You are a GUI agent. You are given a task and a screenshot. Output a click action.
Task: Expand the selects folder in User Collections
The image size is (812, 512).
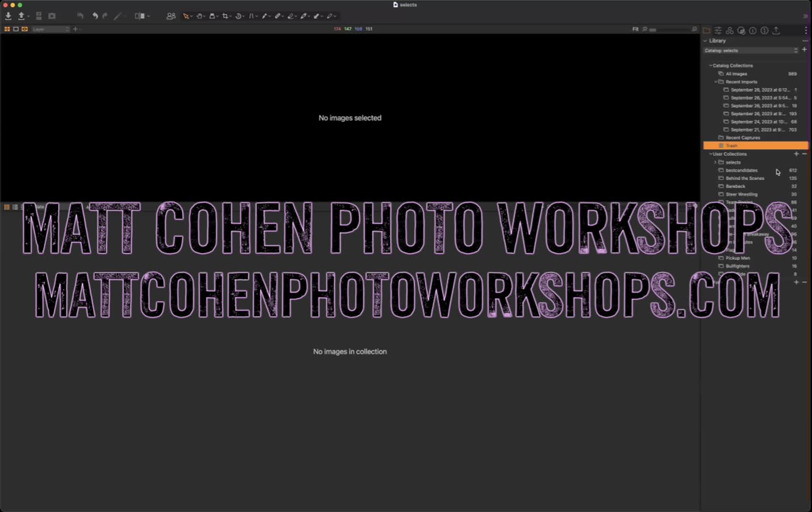[x=715, y=162]
